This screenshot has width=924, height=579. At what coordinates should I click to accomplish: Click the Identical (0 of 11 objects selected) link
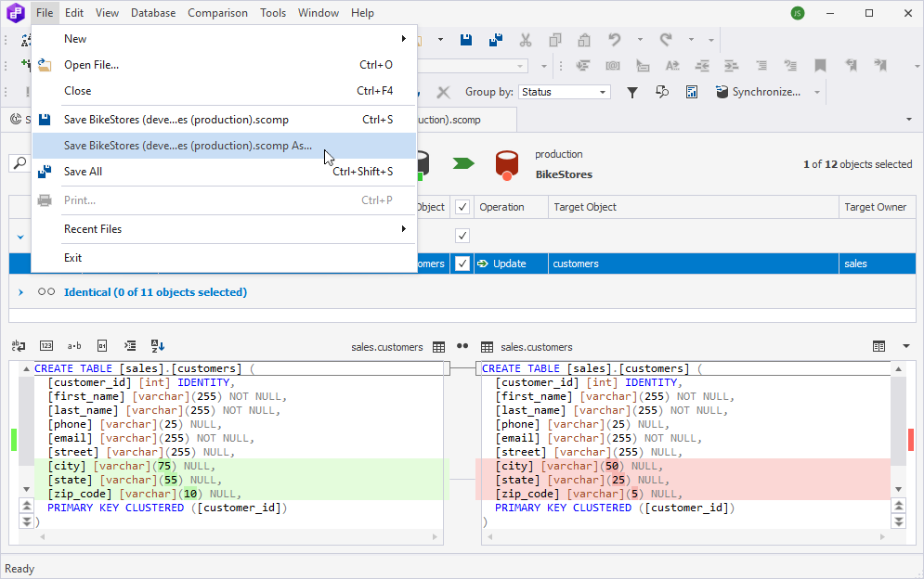[155, 292]
